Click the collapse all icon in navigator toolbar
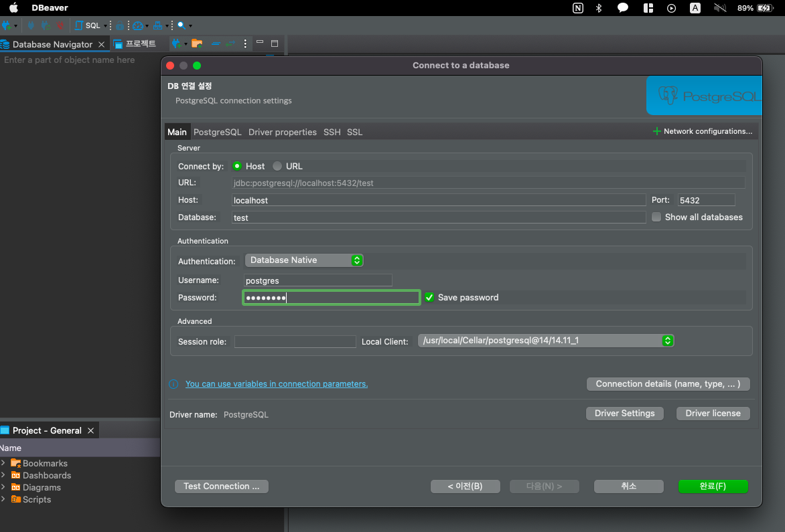Screen dimensions: 785x532 (x=215, y=44)
